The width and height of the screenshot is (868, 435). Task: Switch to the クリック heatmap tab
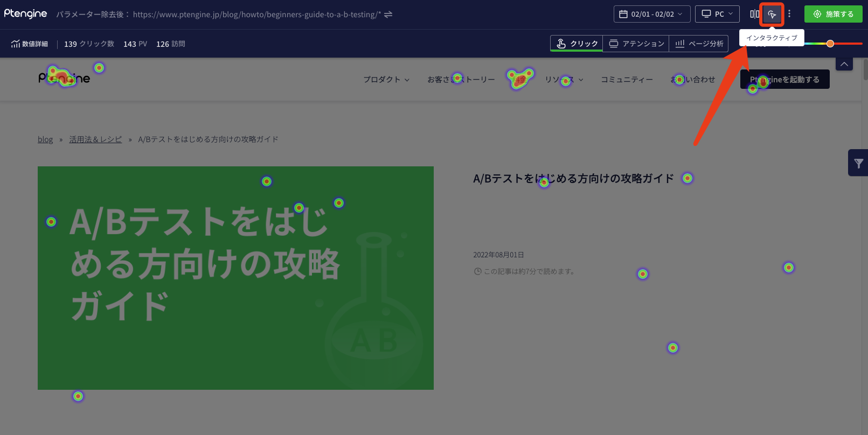pos(577,44)
